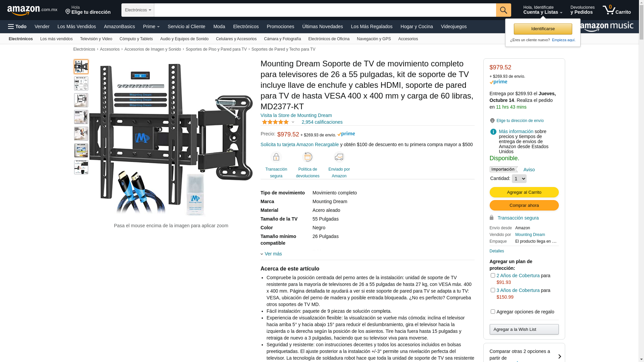Click the Más información info icon
This screenshot has width=644, height=362.
pos(493,132)
